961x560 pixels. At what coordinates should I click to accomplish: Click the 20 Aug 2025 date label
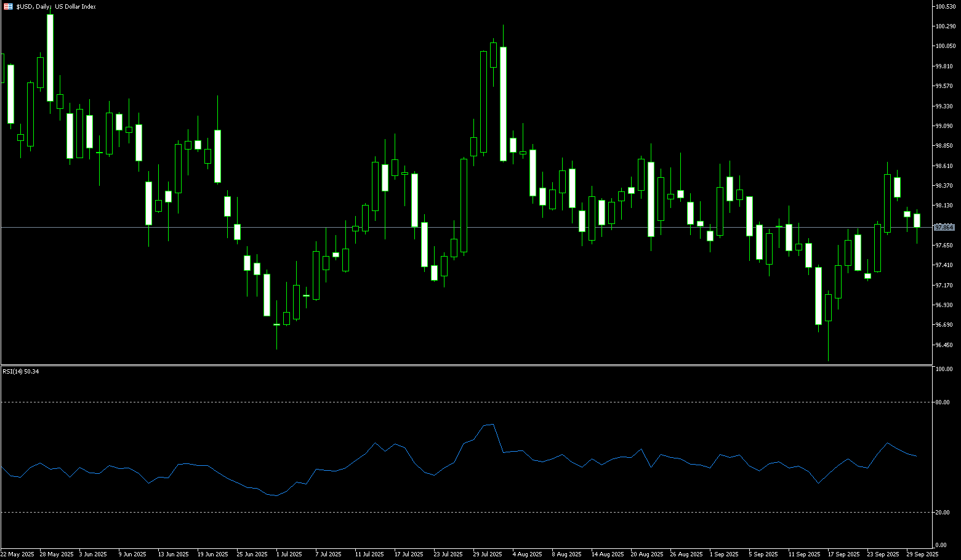click(646, 554)
